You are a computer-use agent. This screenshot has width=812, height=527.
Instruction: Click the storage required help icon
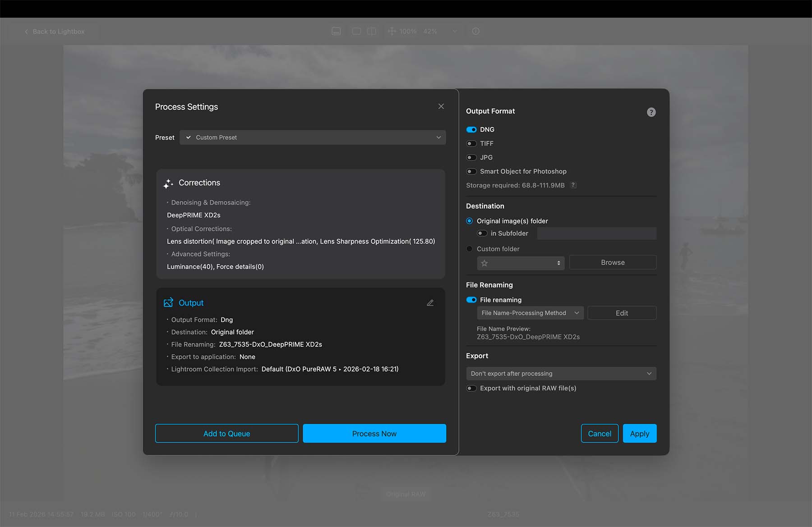[573, 185]
